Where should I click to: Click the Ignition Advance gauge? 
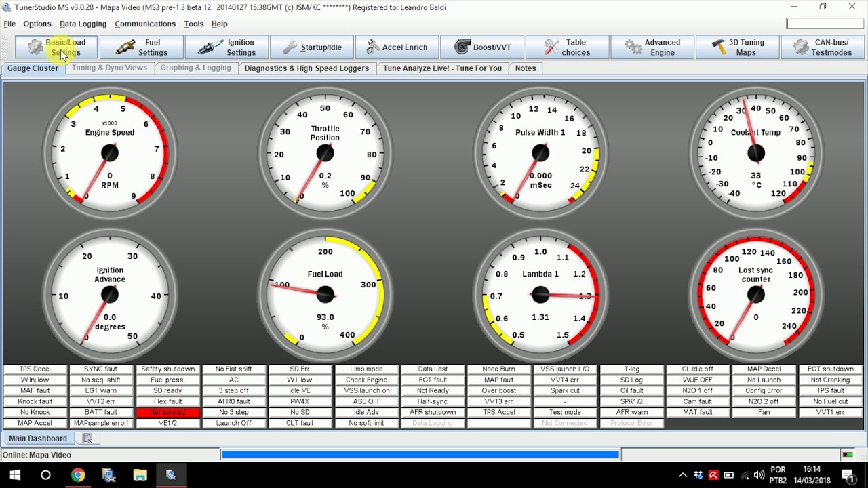(x=109, y=294)
